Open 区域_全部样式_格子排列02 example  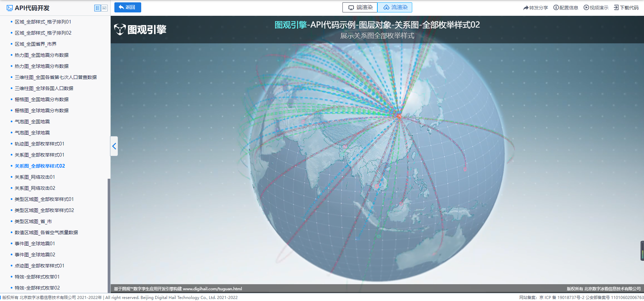point(43,33)
